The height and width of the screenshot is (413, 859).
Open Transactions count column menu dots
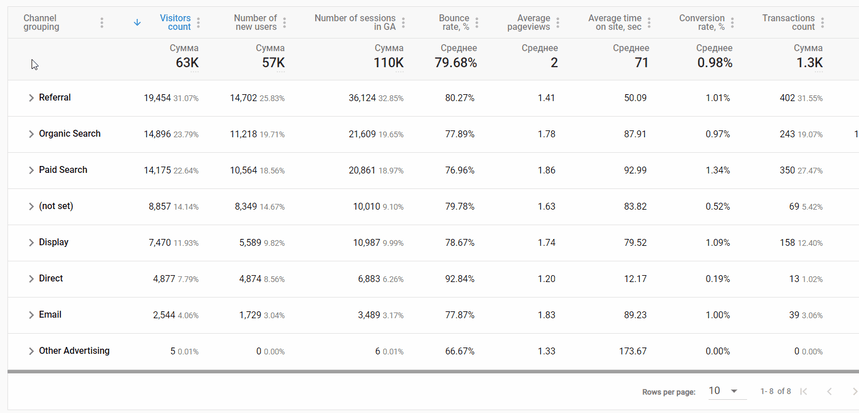[x=823, y=23]
